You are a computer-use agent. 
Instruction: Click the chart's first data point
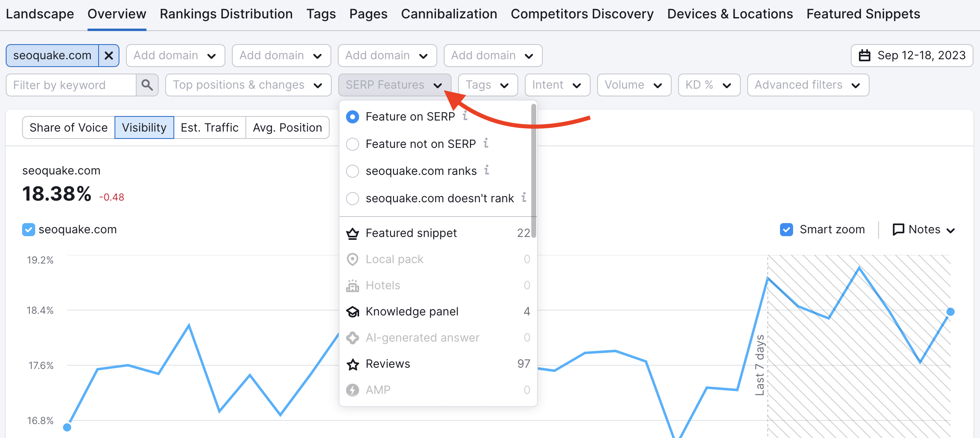(x=67, y=427)
